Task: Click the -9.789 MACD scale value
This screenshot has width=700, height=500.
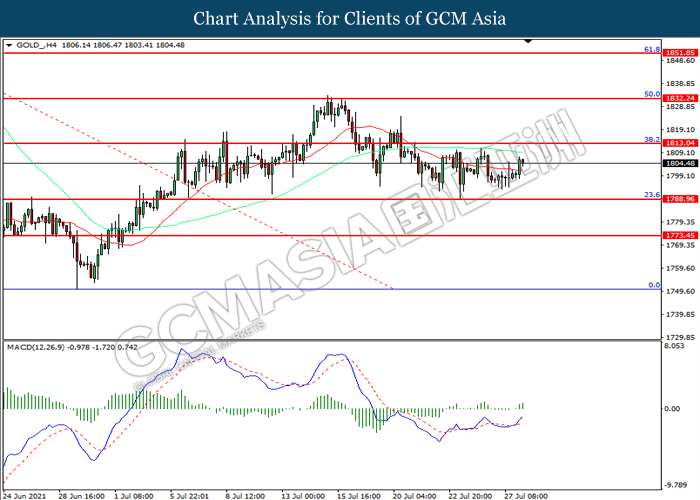Action: pos(675,484)
